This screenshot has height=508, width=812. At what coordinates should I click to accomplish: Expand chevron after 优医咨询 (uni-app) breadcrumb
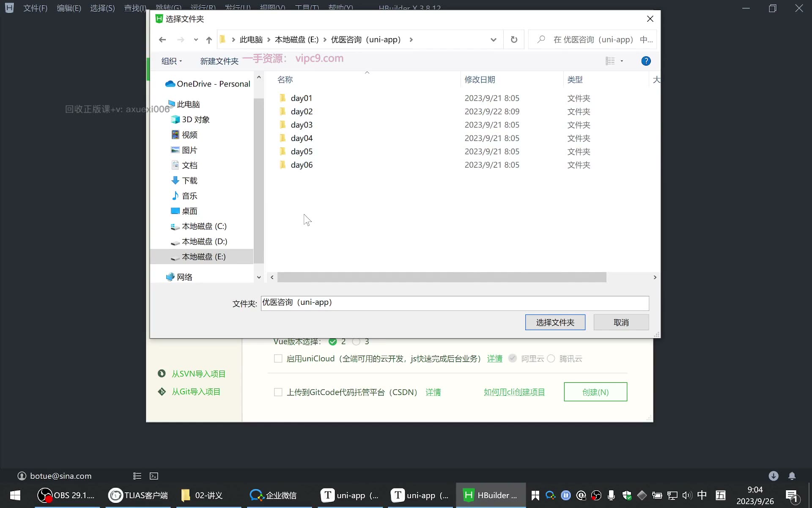[x=411, y=40]
